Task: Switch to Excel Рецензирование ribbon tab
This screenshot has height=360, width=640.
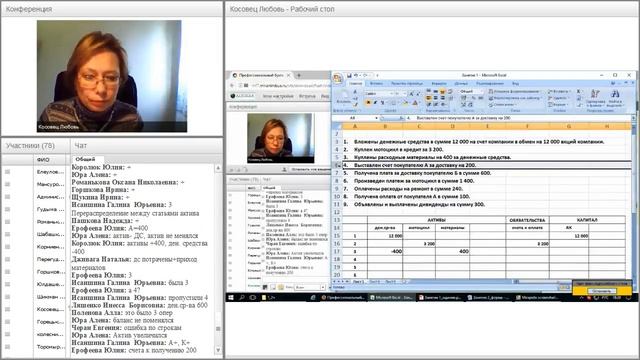Action: (x=490, y=84)
